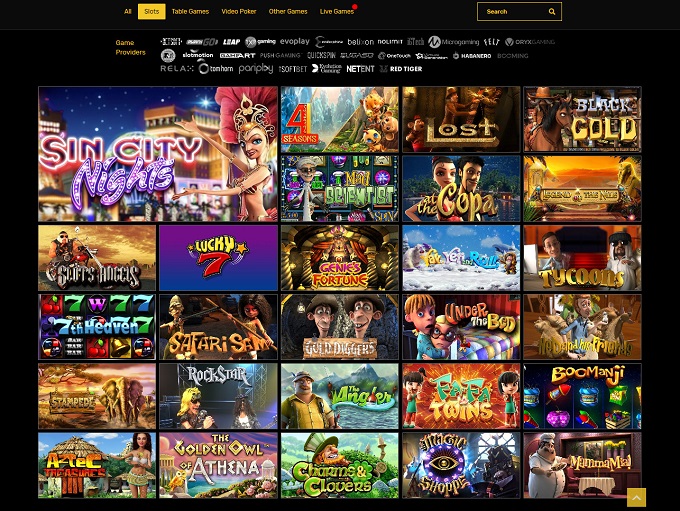680x511 pixels.
Task: Open The Golden Owl of Athena game
Action: 218,465
